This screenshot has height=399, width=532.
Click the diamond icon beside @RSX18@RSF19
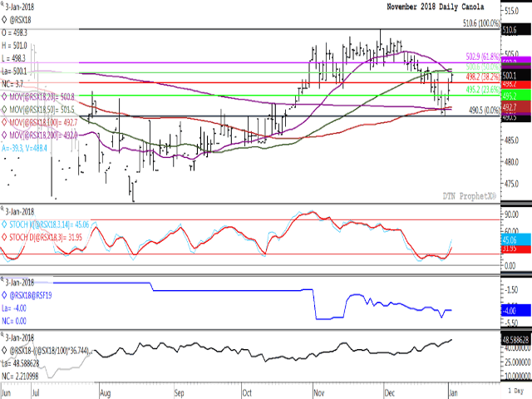point(4,295)
